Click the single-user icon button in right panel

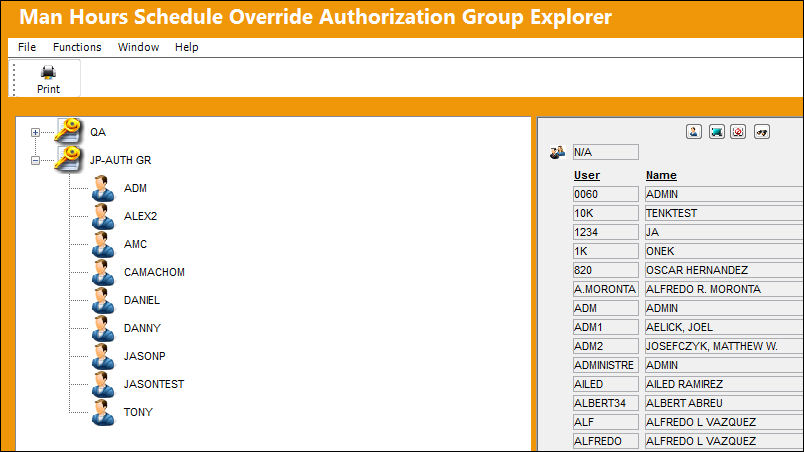(694, 132)
